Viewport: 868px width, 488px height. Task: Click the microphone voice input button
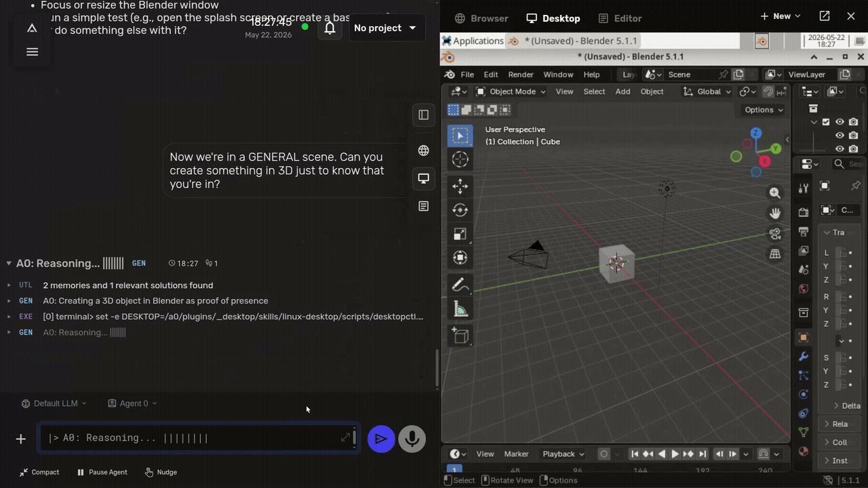[x=412, y=439]
